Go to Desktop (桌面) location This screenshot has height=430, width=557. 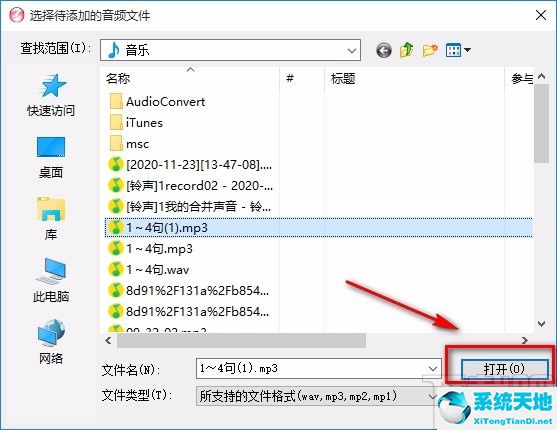(51, 158)
